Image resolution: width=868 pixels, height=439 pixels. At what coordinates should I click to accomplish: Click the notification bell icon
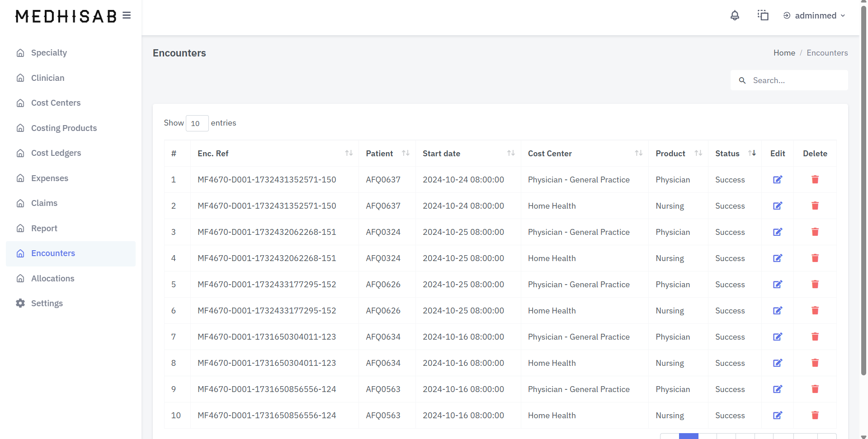735,16
